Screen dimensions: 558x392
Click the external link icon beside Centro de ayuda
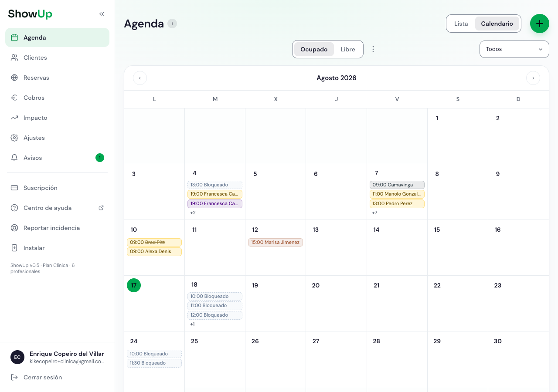point(101,208)
